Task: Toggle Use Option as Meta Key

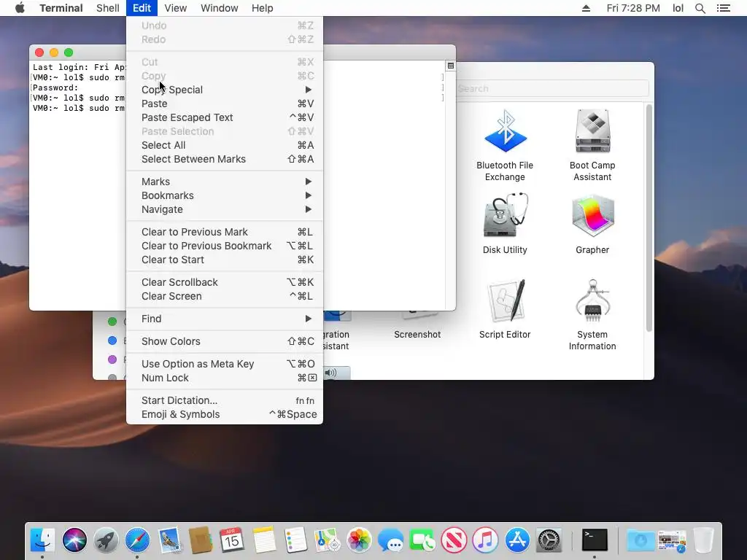Action: [225, 364]
